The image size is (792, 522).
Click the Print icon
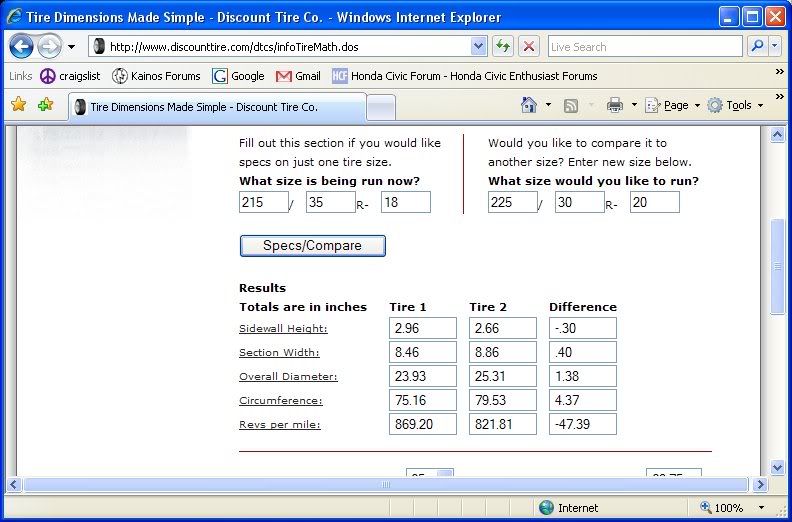pos(615,105)
